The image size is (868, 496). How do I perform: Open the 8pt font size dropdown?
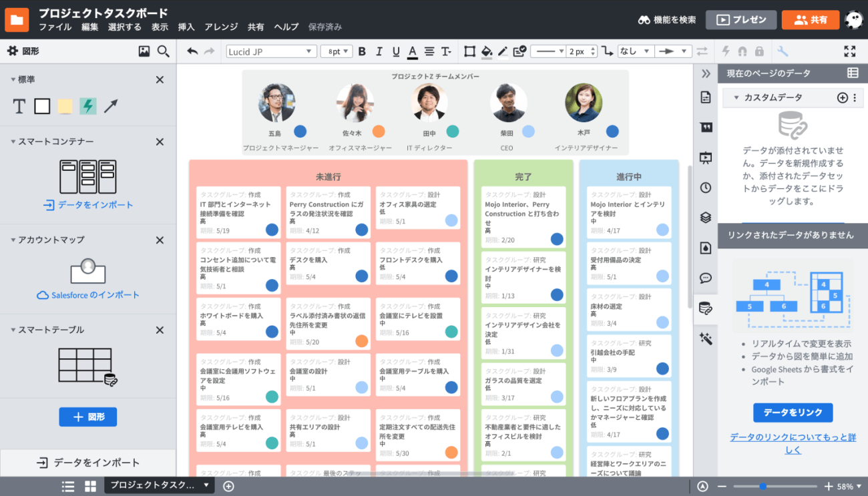click(337, 51)
